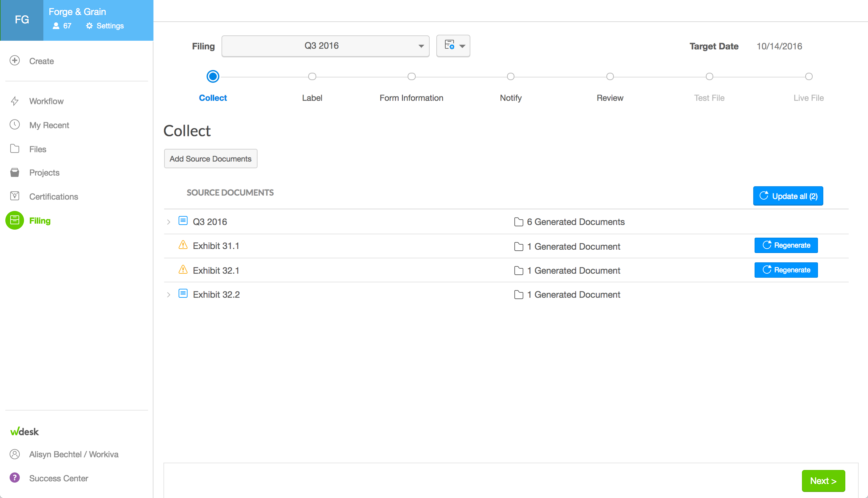The width and height of the screenshot is (868, 498).
Task: Expand the Exhibit 32.2 row
Action: 169,294
